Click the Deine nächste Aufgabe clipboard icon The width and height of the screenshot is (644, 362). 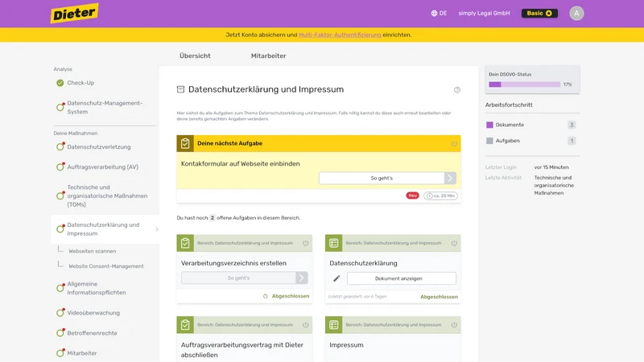(x=185, y=143)
